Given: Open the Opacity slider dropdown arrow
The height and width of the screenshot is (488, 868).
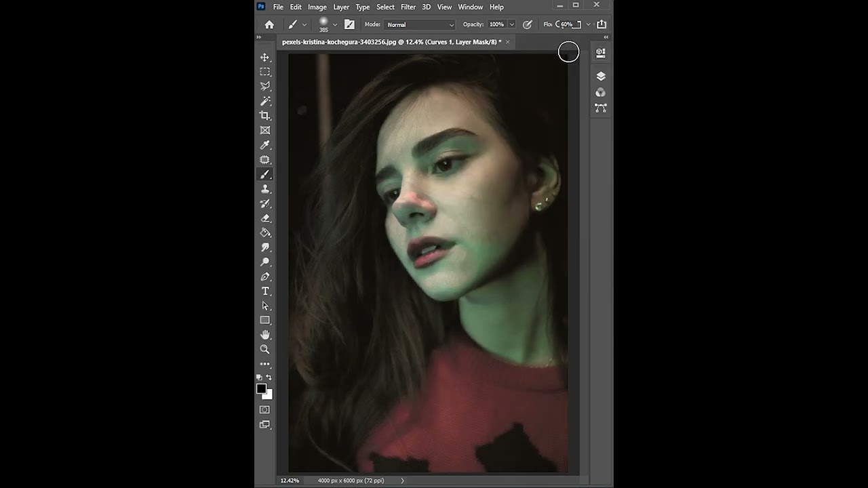Looking at the screenshot, I should click(x=511, y=24).
